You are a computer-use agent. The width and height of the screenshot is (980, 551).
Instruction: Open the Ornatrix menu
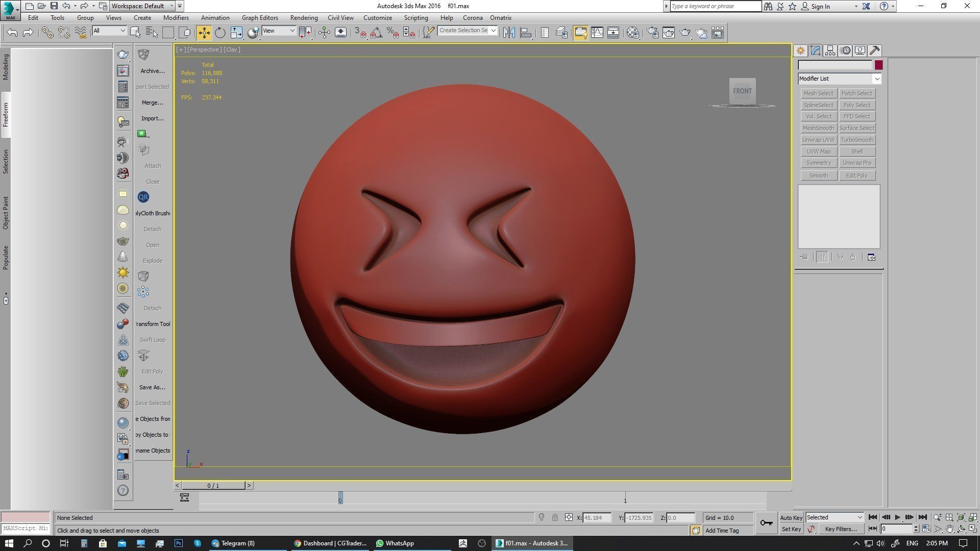pyautogui.click(x=500, y=18)
